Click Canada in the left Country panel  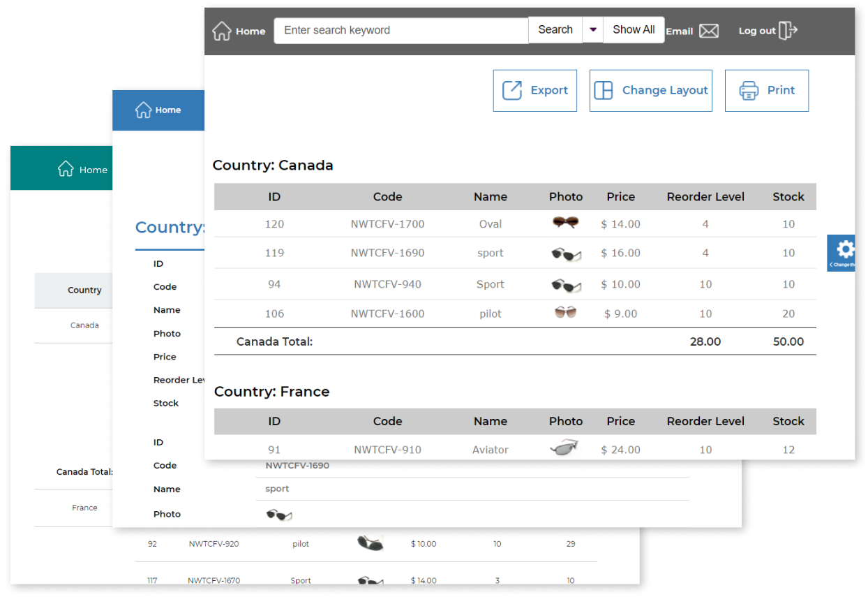(84, 325)
